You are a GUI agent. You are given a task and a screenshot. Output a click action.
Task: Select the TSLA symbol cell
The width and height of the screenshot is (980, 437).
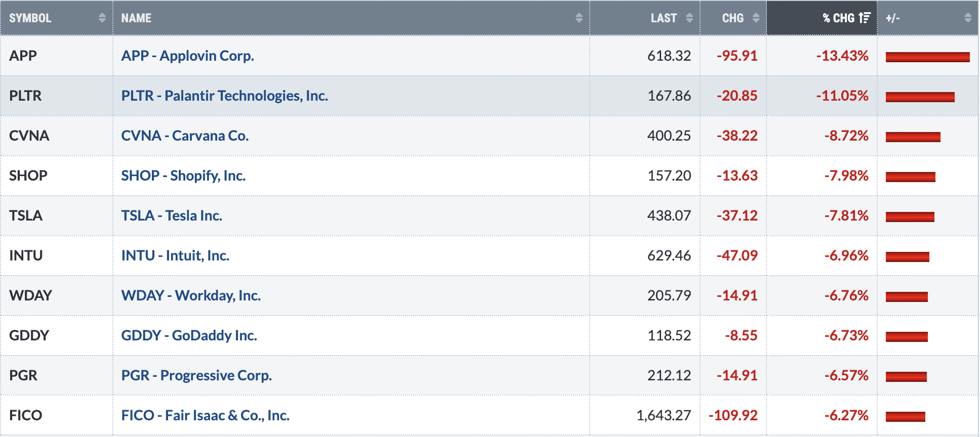coord(57,215)
